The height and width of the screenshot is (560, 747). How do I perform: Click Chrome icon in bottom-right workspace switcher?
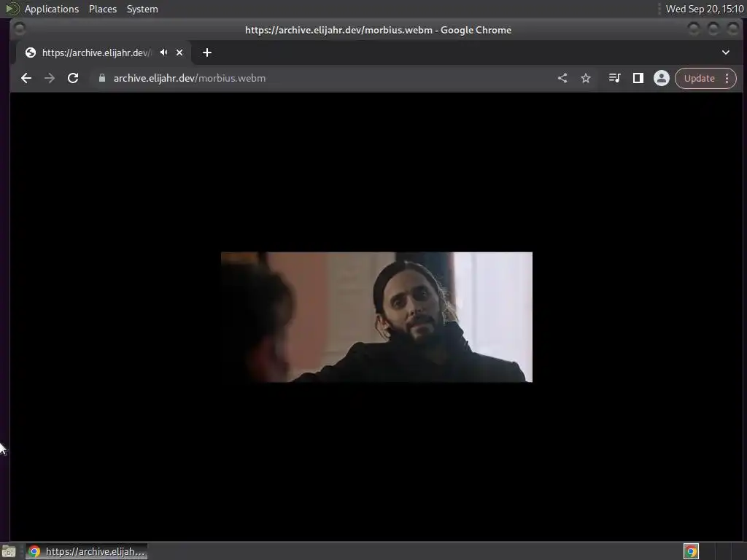pos(691,551)
